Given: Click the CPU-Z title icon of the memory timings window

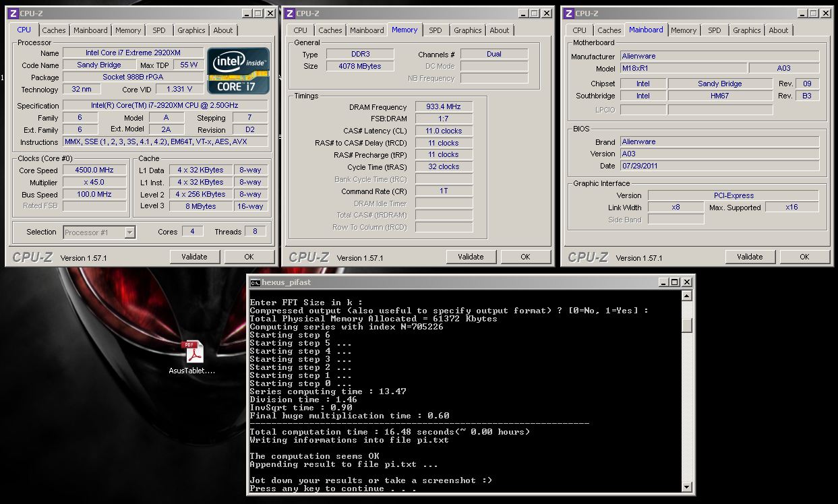Looking at the screenshot, I should coord(289,13).
